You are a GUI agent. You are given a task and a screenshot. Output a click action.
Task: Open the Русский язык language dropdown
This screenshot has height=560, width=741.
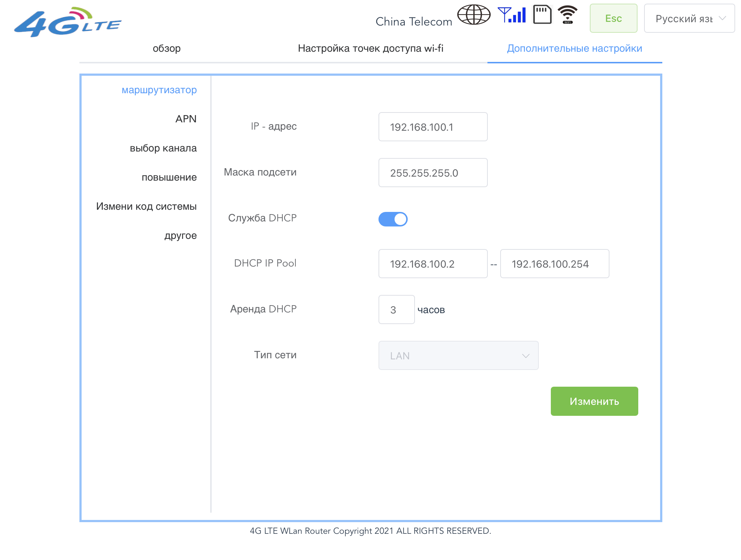coord(689,19)
